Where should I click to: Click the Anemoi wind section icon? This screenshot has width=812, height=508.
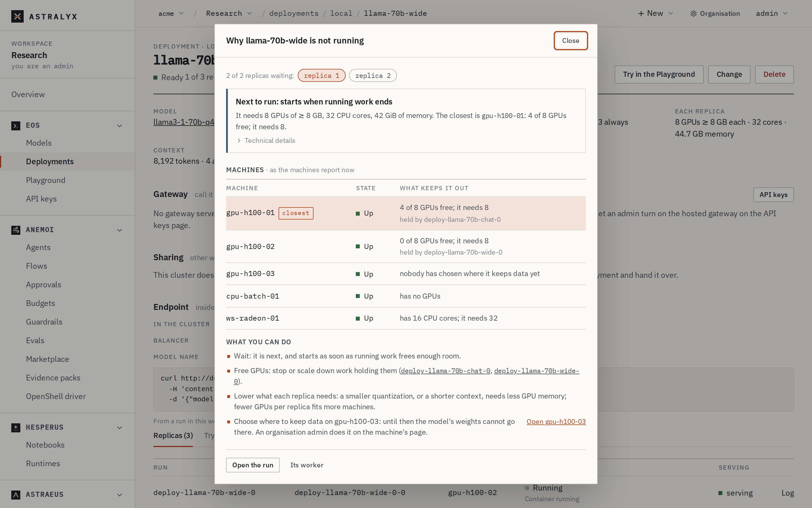(x=16, y=230)
